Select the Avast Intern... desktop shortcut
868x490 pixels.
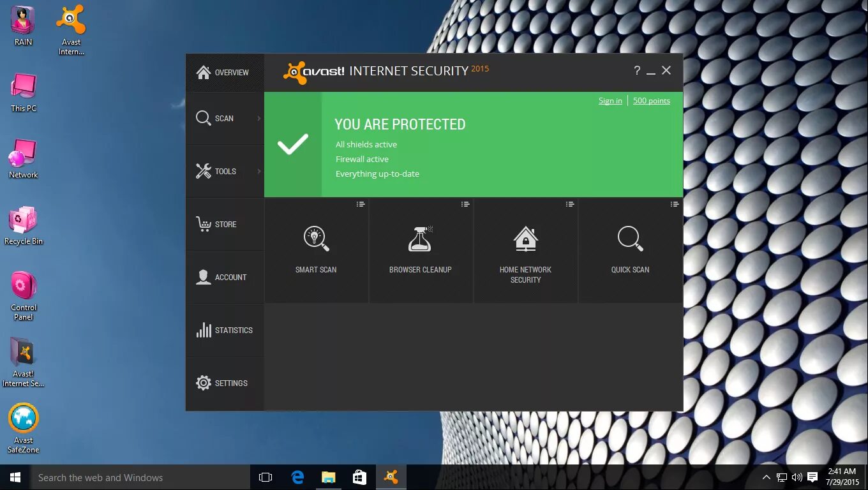pos(71,30)
